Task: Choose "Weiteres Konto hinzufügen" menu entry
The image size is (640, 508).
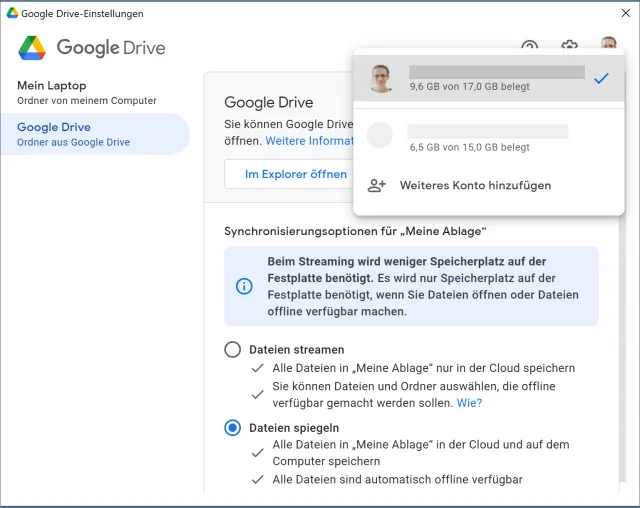Action: pyautogui.click(x=475, y=185)
